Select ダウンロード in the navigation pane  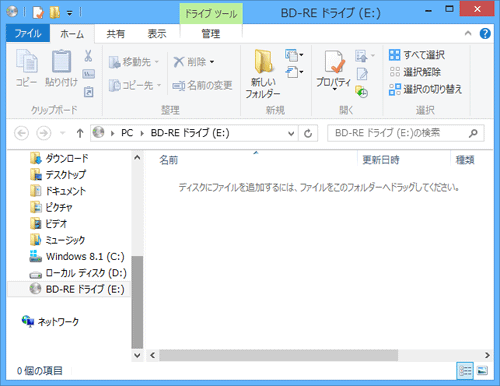(59, 158)
